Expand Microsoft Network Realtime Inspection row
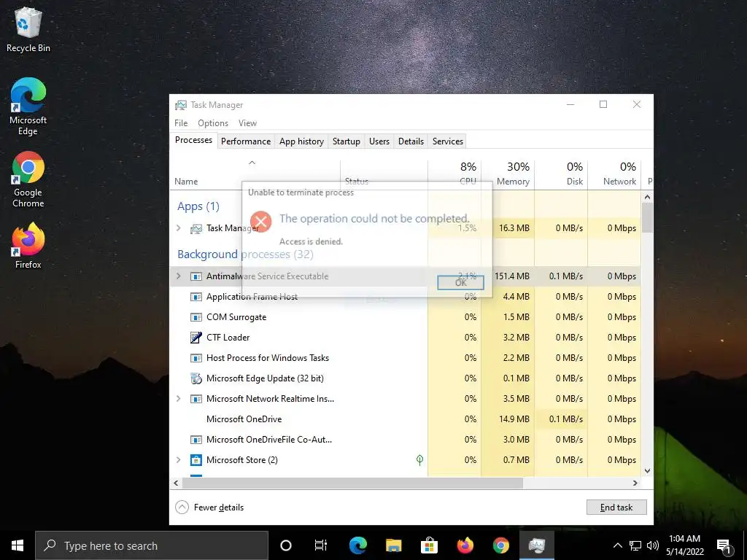The height and width of the screenshot is (560, 747). (x=179, y=399)
